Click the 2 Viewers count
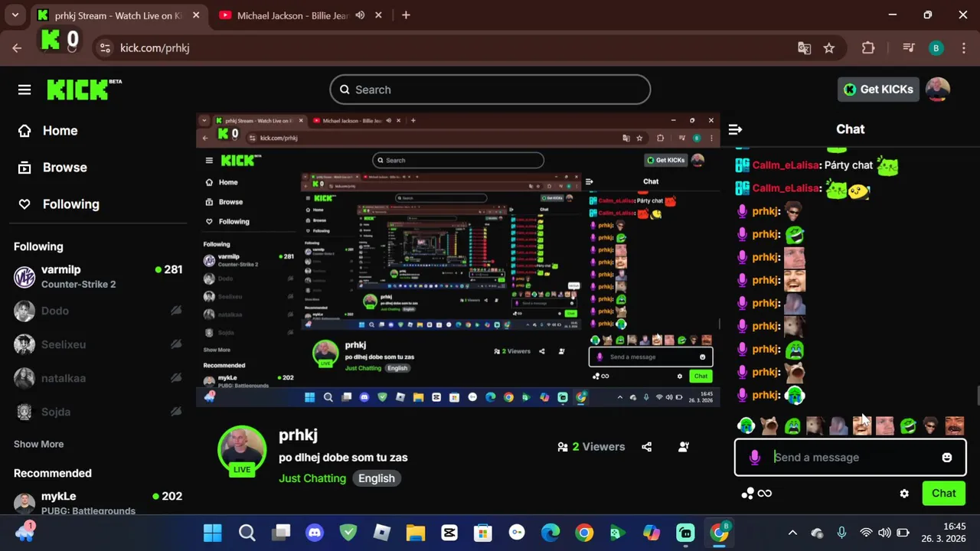 point(591,447)
